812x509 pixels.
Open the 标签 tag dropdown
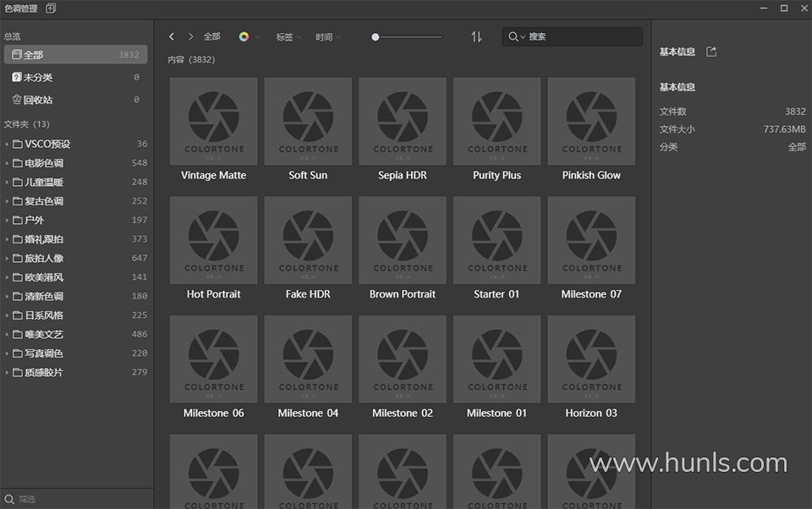coord(288,36)
